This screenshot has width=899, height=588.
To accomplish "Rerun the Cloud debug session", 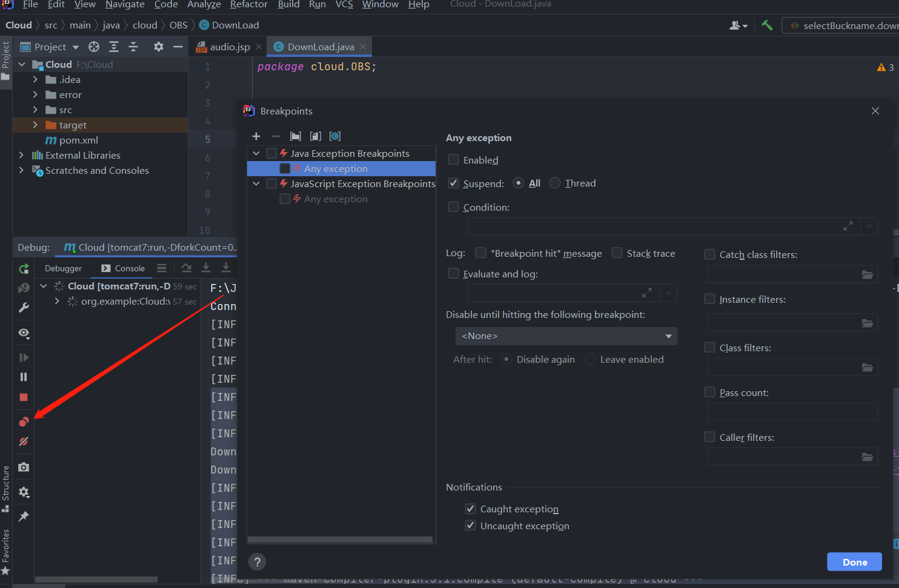I will tap(24, 269).
